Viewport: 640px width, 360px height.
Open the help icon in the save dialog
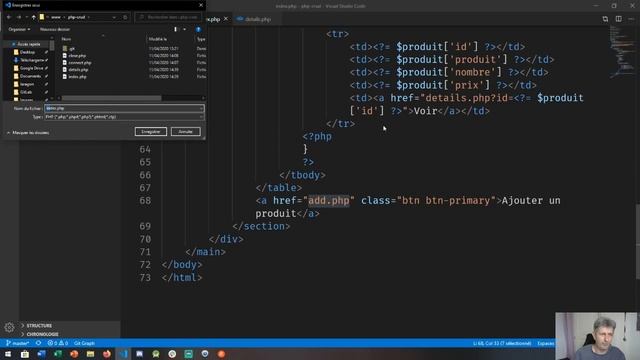(x=198, y=29)
